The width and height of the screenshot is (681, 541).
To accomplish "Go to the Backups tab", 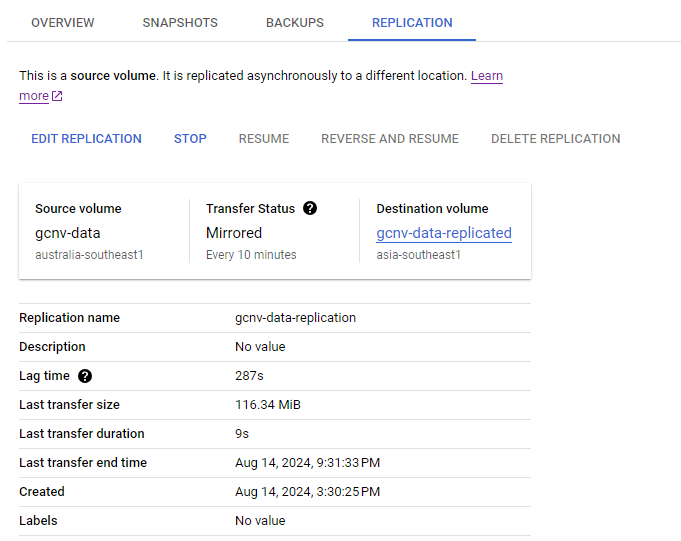I will (x=295, y=23).
